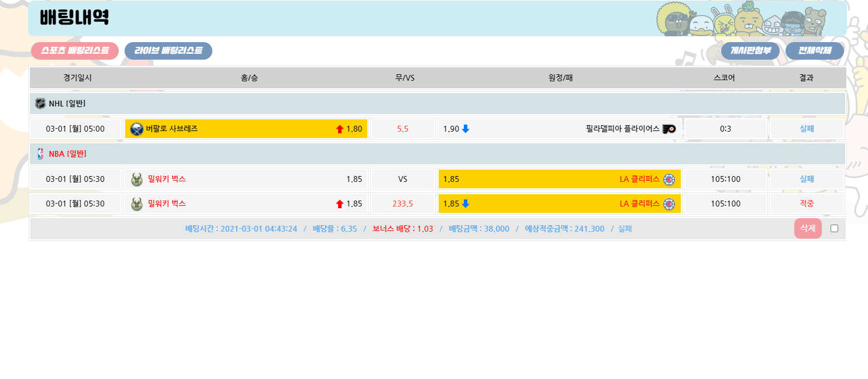Click the NBA league logo icon
The width and height of the screenshot is (868, 379).
pos(40,154)
